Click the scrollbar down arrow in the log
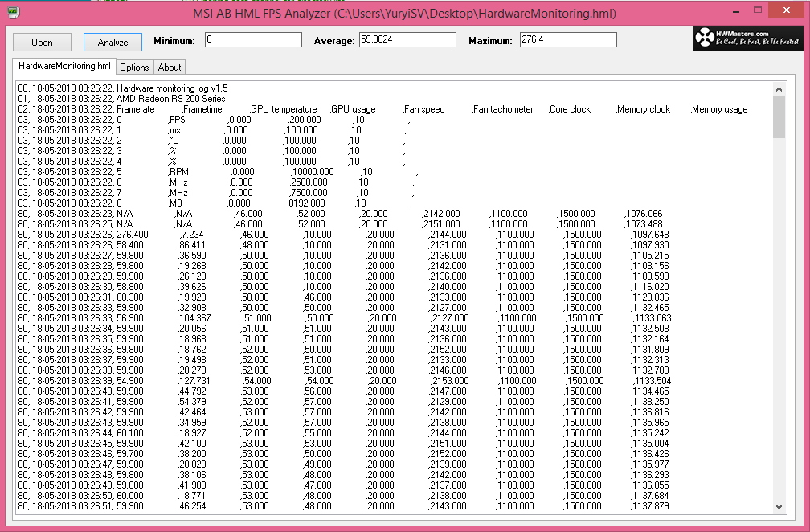810x532 pixels. [x=779, y=507]
